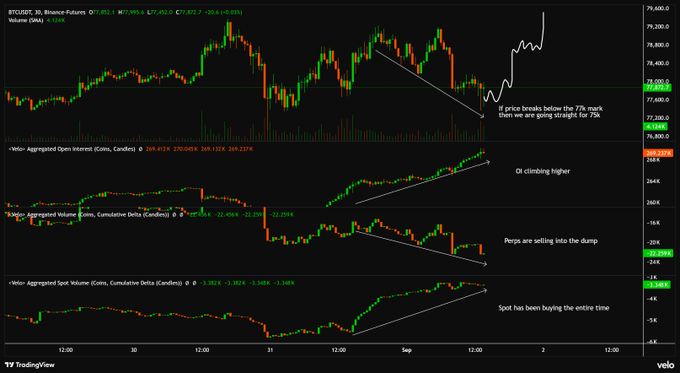
Task: Click the -16K cumulative delta axis label
Action: 653,222
